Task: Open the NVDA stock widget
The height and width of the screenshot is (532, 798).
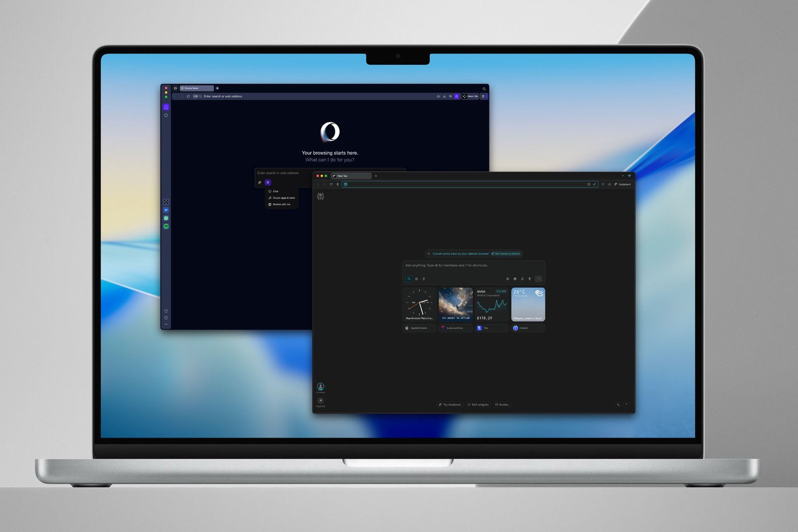Action: (x=492, y=304)
